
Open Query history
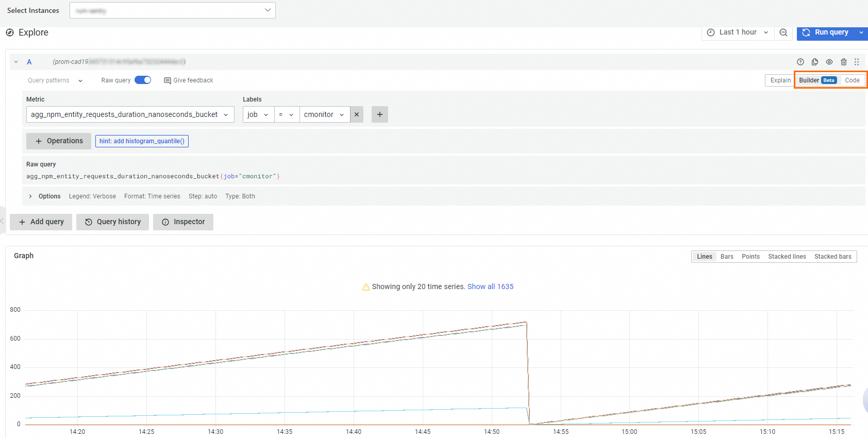(112, 222)
